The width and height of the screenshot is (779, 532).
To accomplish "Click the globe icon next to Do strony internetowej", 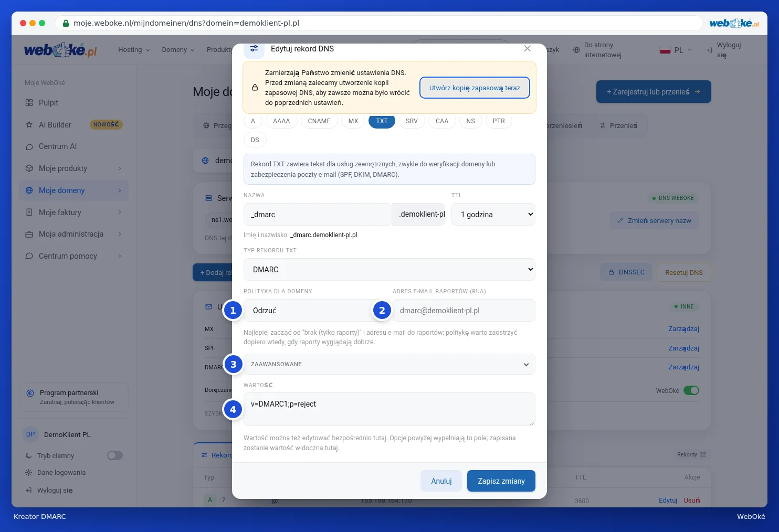I will (x=576, y=50).
